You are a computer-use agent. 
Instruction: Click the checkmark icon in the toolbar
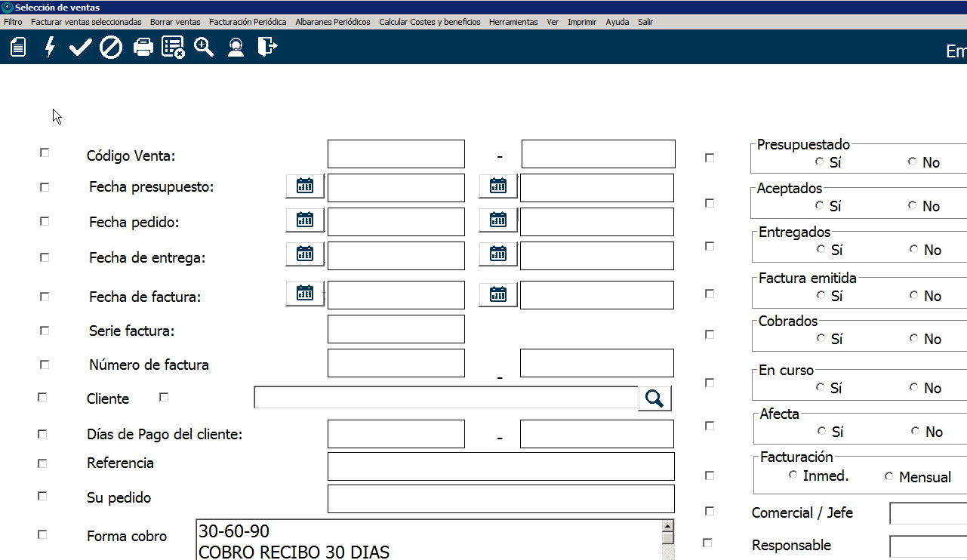(80, 48)
